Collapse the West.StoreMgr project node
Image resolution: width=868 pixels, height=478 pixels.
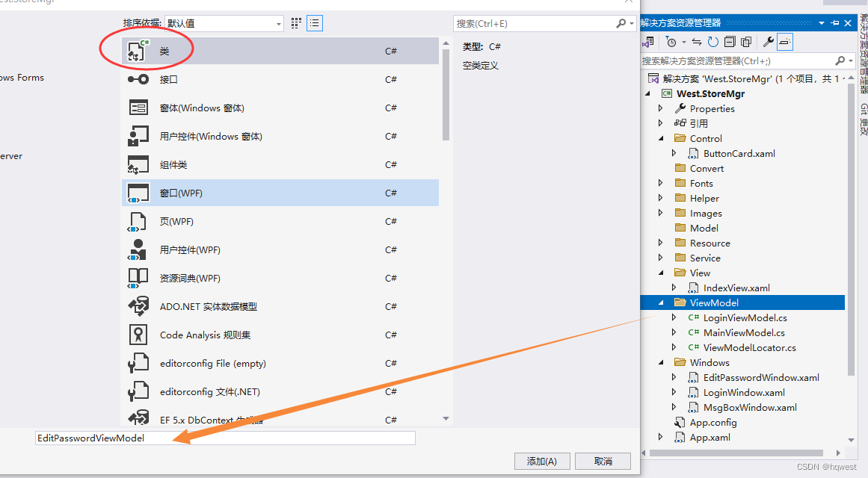tap(647, 93)
